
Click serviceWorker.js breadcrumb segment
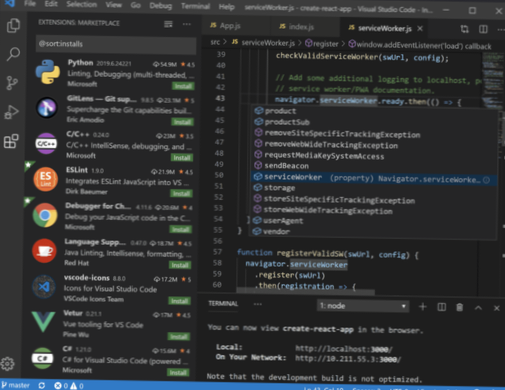point(264,43)
